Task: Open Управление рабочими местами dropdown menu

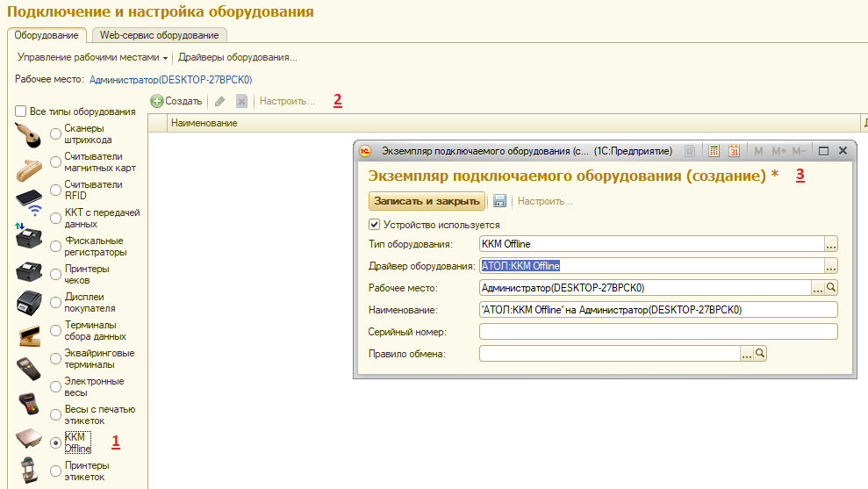Action: pyautogui.click(x=92, y=57)
